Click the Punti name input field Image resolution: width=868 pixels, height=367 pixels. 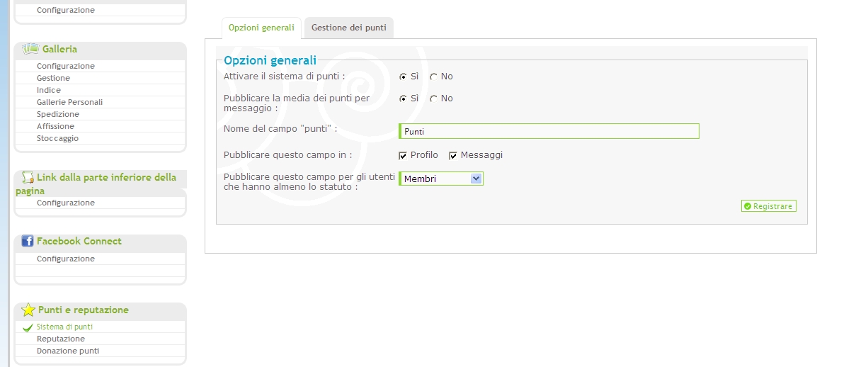click(x=549, y=131)
